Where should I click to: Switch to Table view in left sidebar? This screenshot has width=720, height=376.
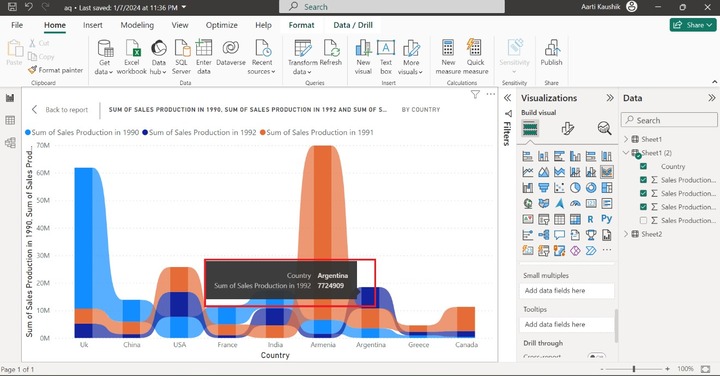(x=10, y=120)
